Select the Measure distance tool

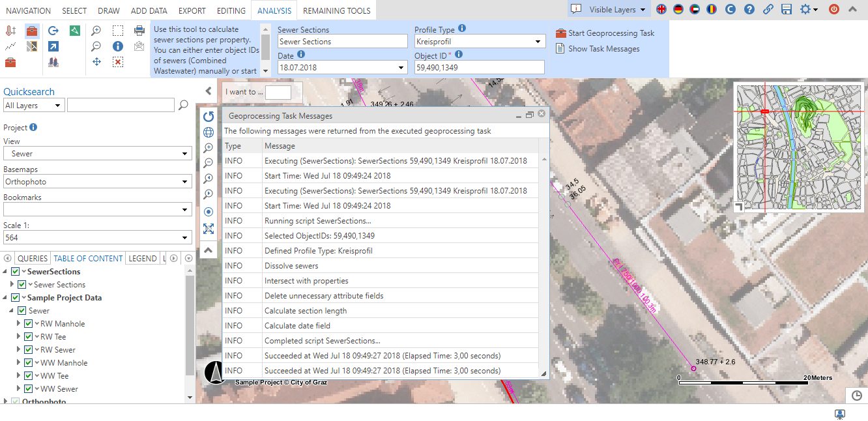tap(10, 46)
